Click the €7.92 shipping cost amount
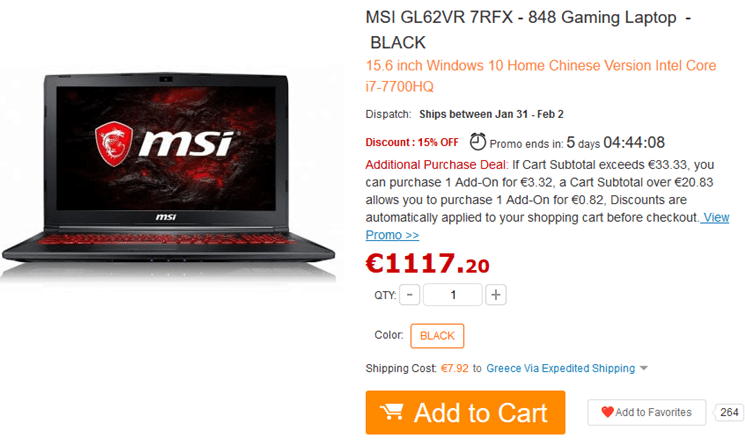This screenshot has height=445, width=745. (455, 368)
